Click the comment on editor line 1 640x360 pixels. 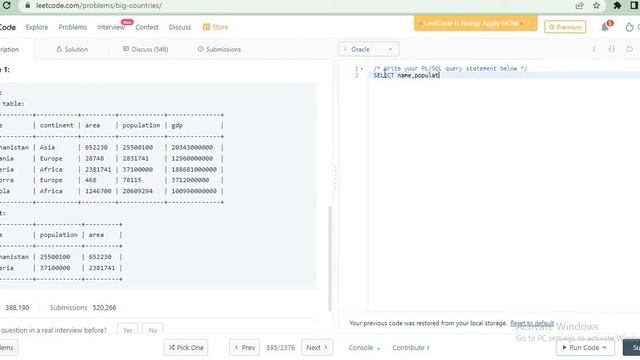point(450,69)
